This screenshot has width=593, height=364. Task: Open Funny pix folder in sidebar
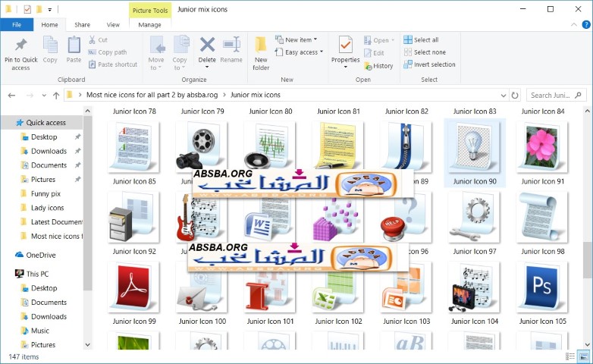(45, 193)
